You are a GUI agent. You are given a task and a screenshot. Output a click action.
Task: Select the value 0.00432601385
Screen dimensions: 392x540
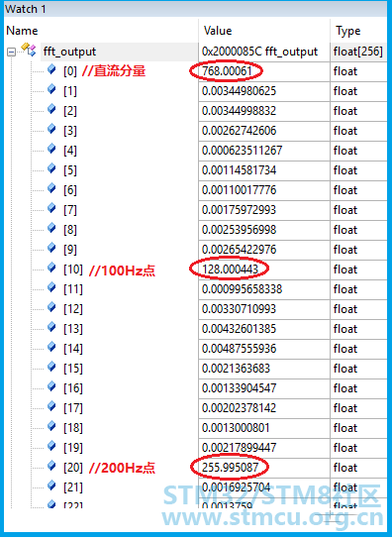coord(239,329)
